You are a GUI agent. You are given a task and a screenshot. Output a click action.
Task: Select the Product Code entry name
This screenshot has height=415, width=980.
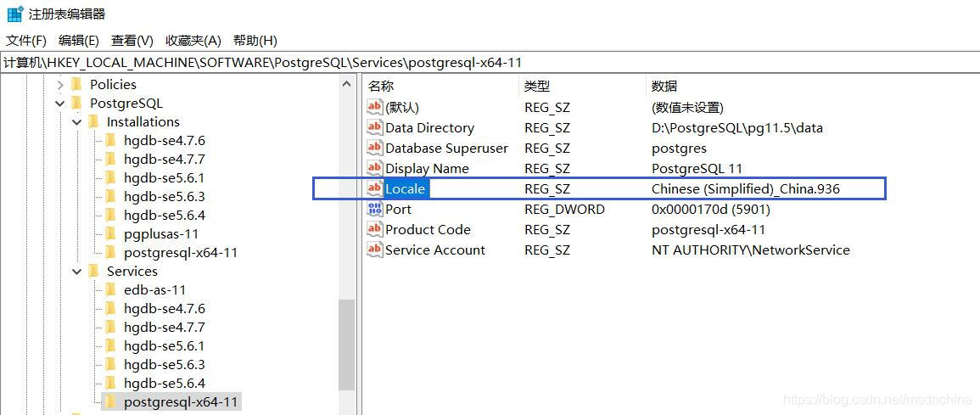pyautogui.click(x=428, y=229)
